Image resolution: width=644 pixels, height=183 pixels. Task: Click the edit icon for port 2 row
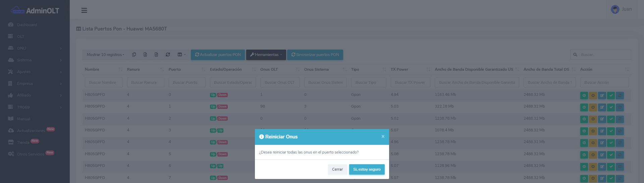pyautogui.click(x=602, y=119)
